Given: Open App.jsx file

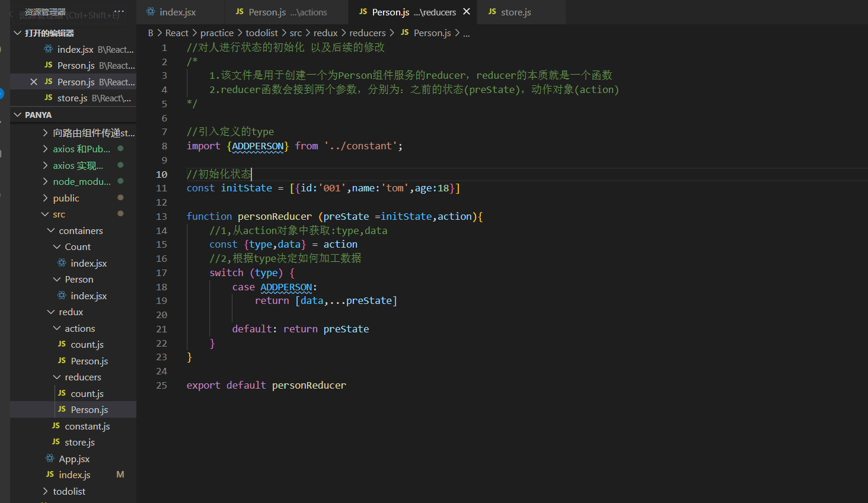Looking at the screenshot, I should tap(74, 459).
